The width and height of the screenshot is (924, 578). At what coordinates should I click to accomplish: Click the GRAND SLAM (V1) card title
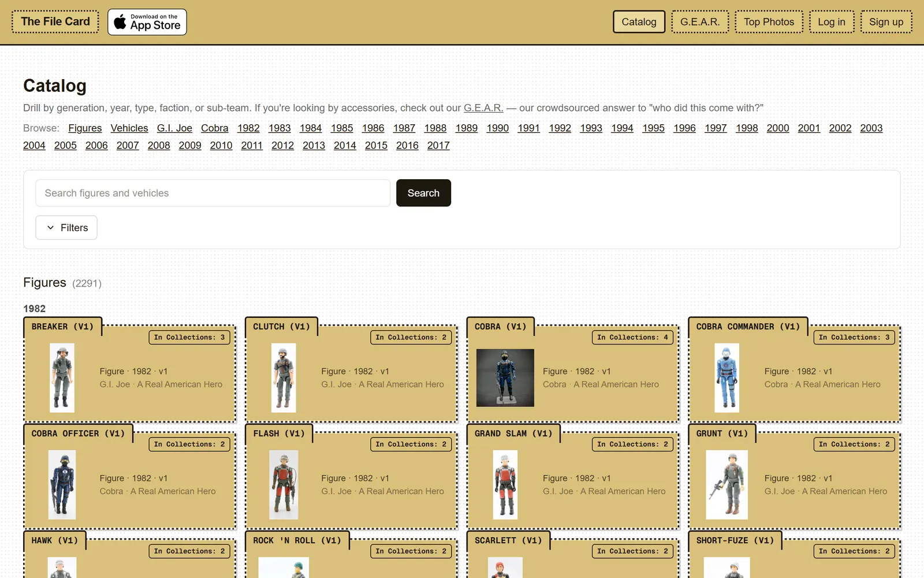tap(513, 433)
